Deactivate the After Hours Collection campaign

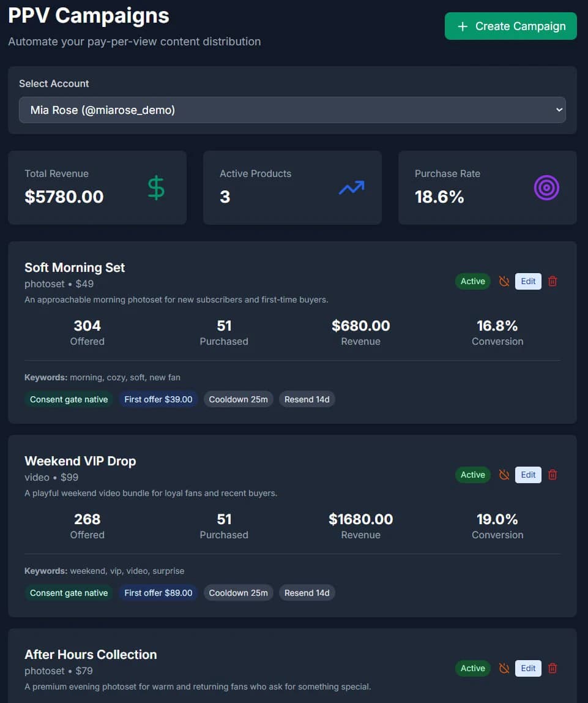coord(504,669)
